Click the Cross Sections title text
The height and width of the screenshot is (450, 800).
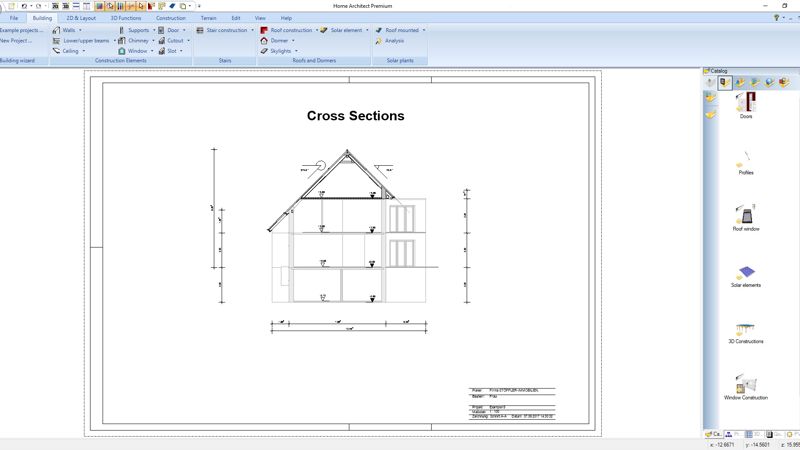(x=356, y=116)
